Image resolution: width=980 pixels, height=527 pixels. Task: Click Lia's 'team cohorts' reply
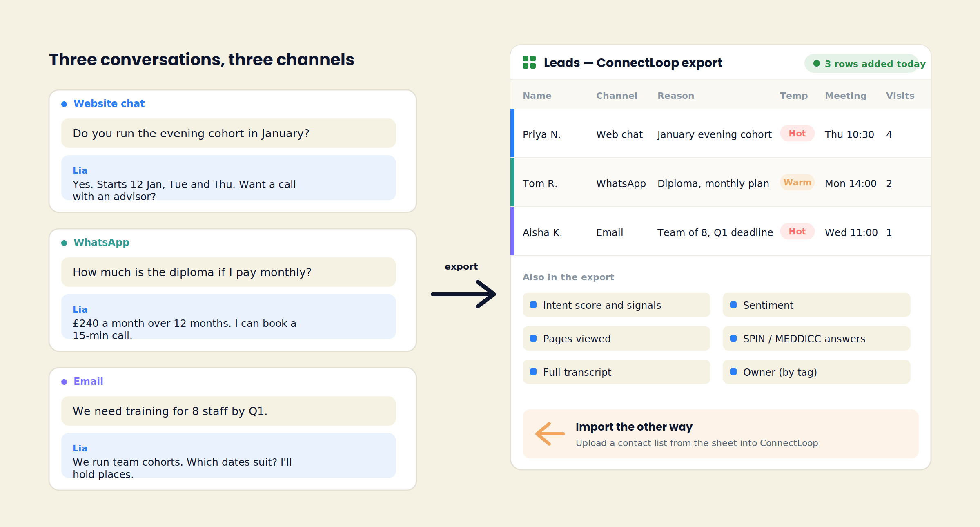click(228, 456)
